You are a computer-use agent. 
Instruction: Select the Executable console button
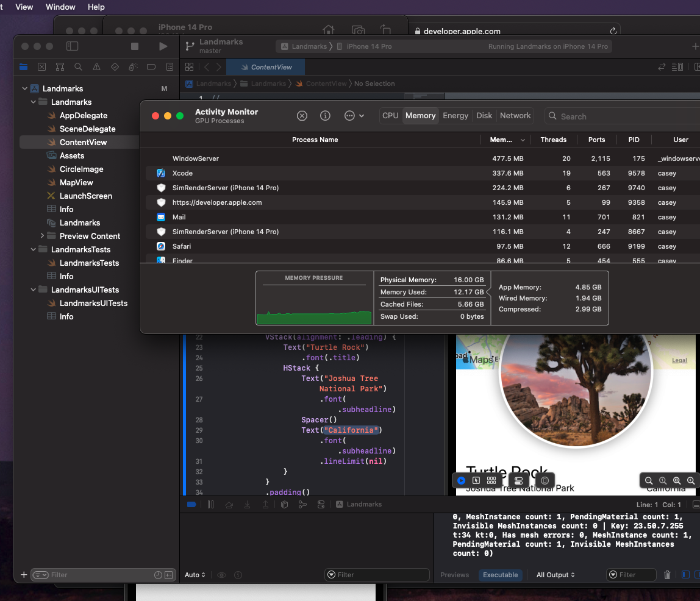[x=500, y=575]
